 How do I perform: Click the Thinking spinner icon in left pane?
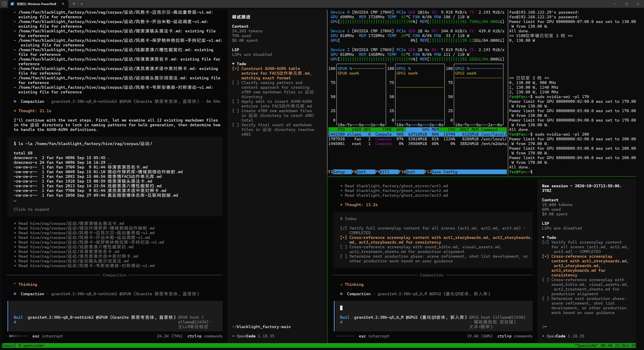pos(15,284)
